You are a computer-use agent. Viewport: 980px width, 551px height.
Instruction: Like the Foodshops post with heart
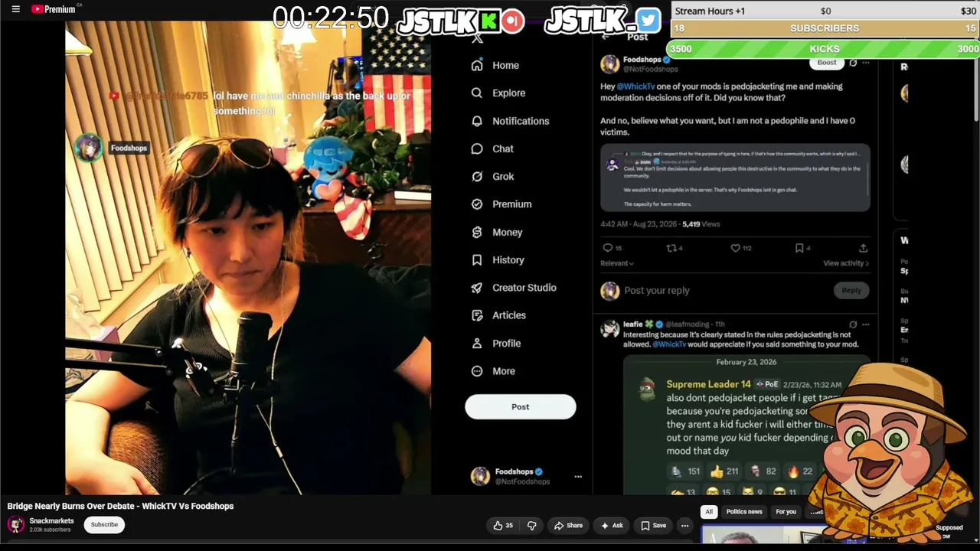735,248
